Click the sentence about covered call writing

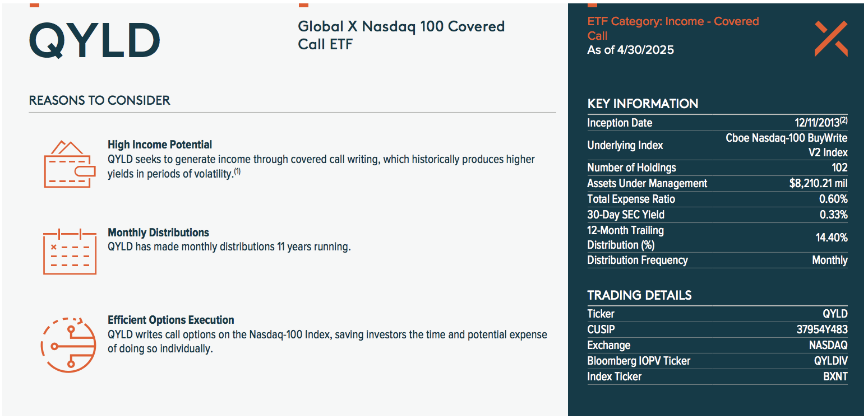pos(321,166)
